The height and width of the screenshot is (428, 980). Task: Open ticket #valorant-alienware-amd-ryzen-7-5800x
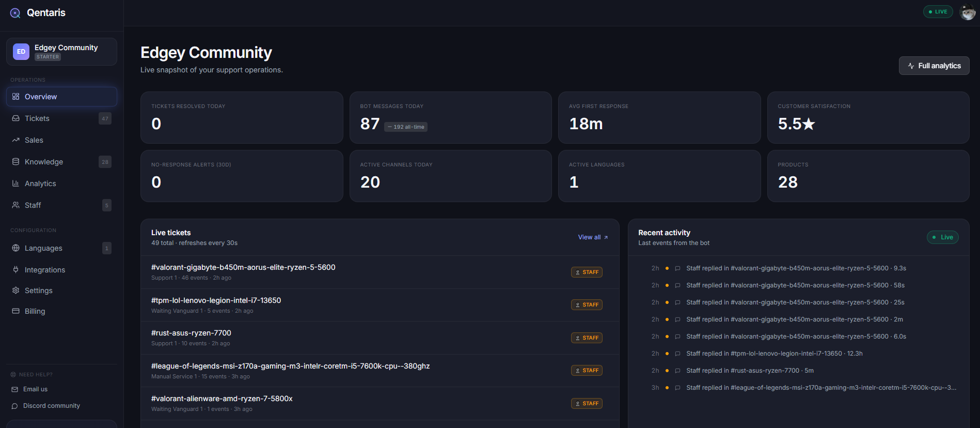222,399
